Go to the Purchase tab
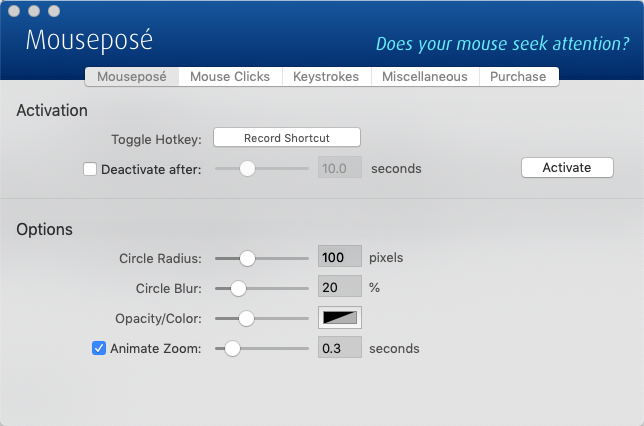 pos(518,77)
